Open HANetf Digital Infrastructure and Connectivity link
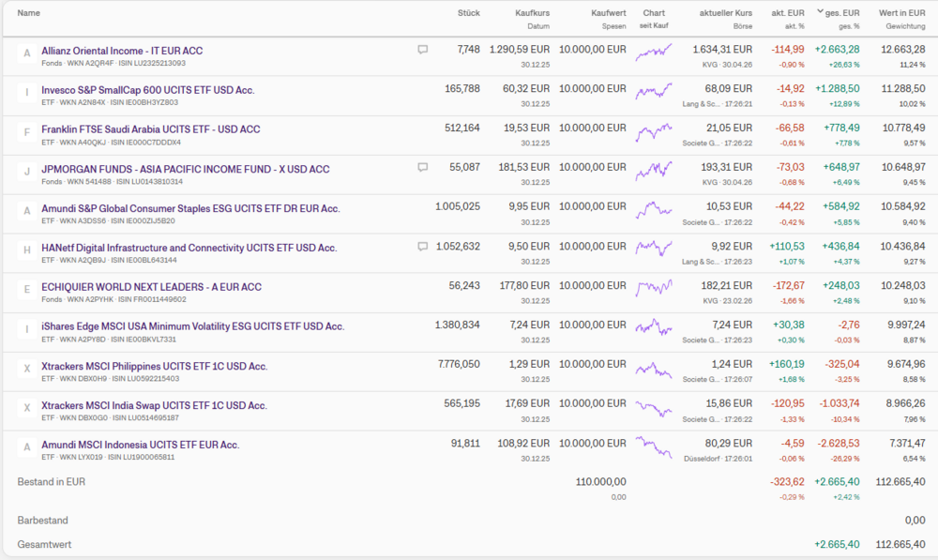Viewport: 938px width, 560px height. pos(189,248)
